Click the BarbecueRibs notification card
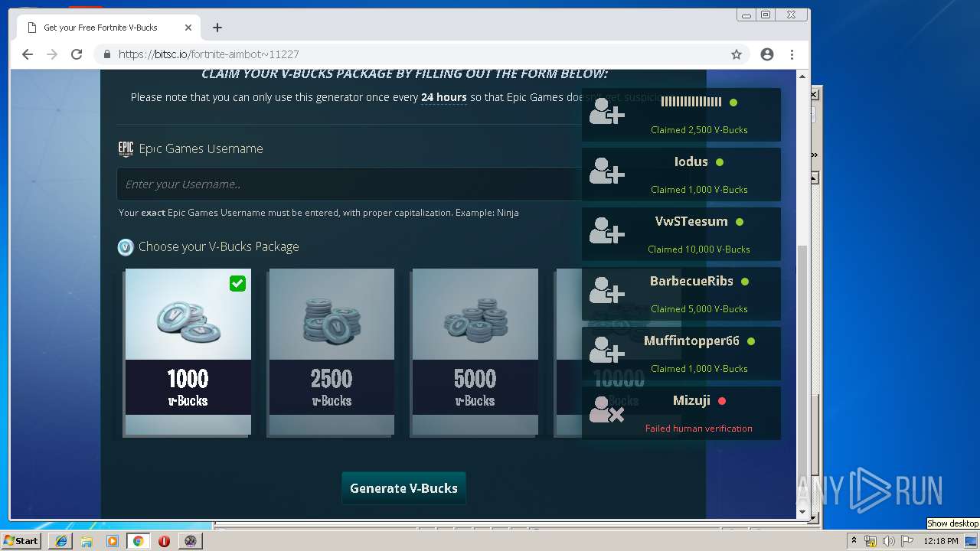Viewport: 980px width, 551px height. [681, 294]
